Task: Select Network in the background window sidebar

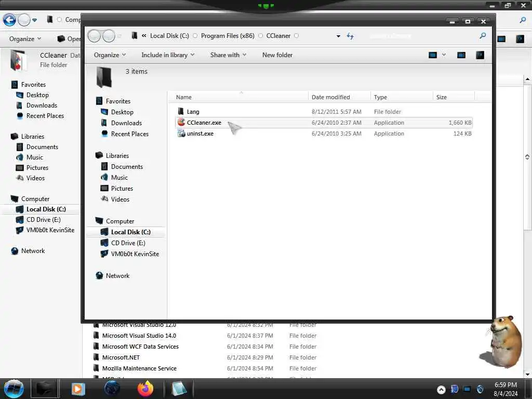Action: pyautogui.click(x=33, y=251)
